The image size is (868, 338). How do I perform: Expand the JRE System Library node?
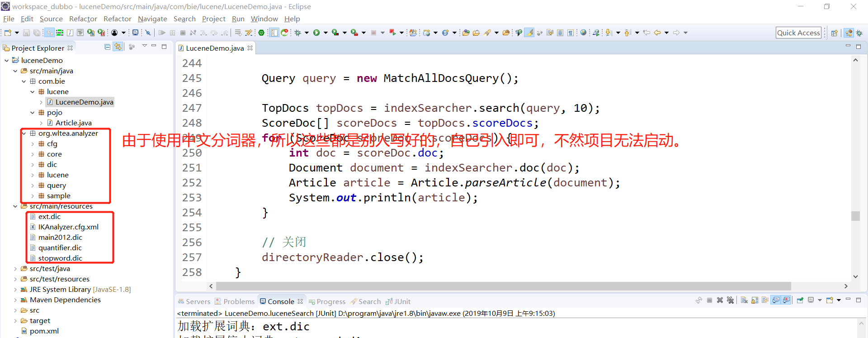(x=15, y=289)
